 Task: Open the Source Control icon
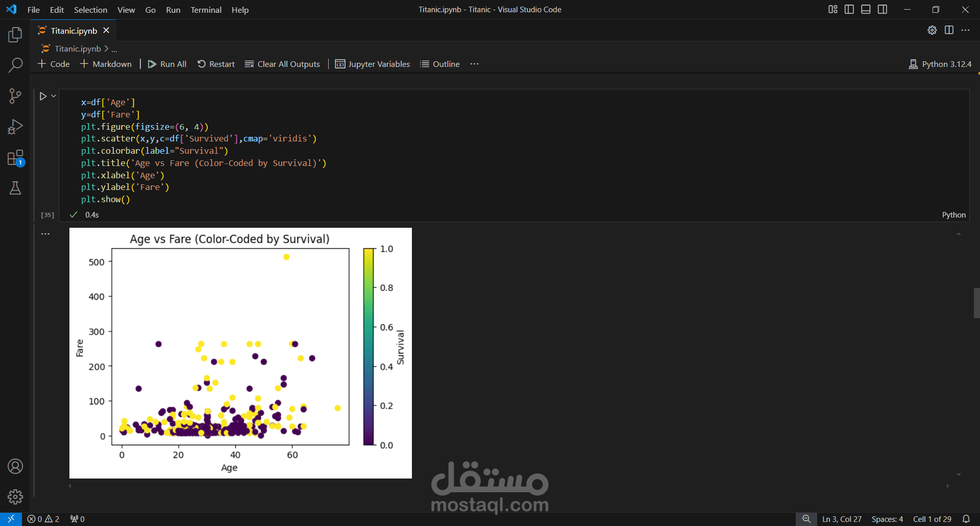pos(15,96)
